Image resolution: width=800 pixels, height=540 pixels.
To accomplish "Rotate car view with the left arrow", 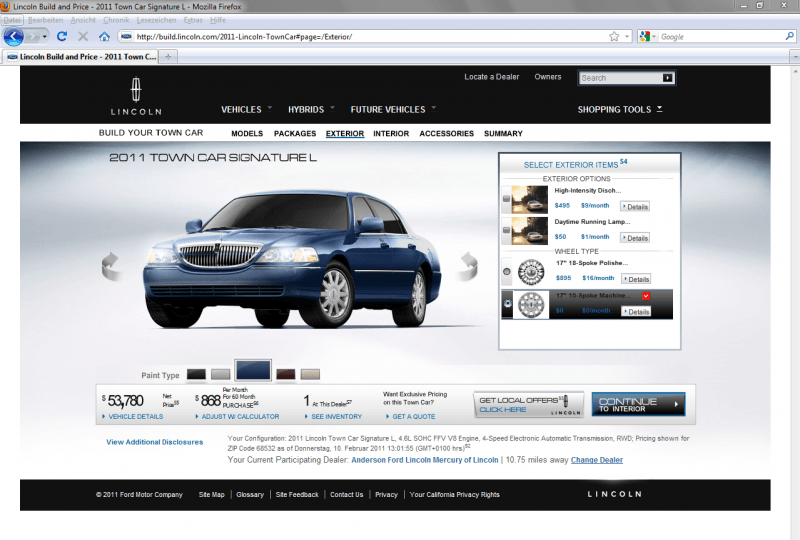I will (111, 266).
